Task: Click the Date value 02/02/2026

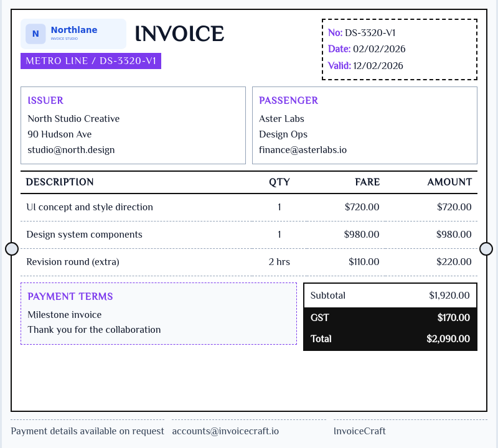Action: click(x=379, y=49)
